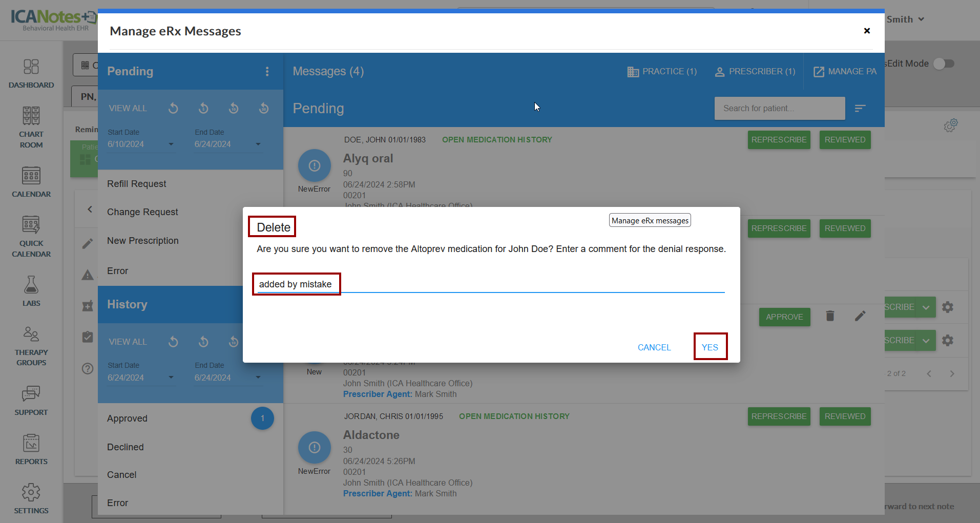Open the MANAGE PA link
The height and width of the screenshot is (523, 980).
(x=845, y=72)
